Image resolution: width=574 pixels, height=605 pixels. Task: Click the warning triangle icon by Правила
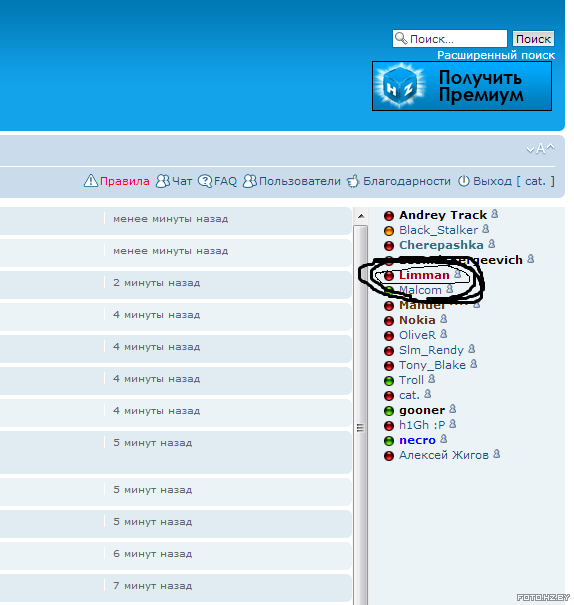[x=91, y=181]
